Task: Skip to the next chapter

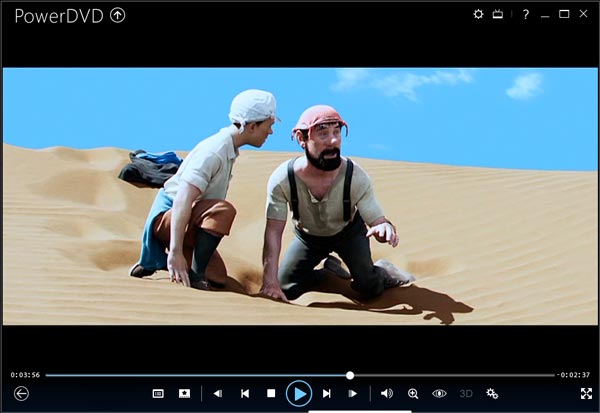Action: (326, 393)
